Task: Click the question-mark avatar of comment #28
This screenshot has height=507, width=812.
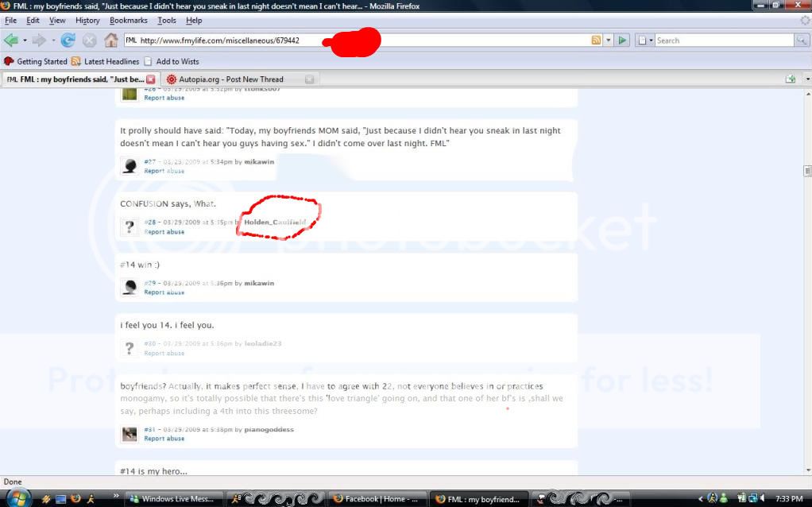Action: 130,226
